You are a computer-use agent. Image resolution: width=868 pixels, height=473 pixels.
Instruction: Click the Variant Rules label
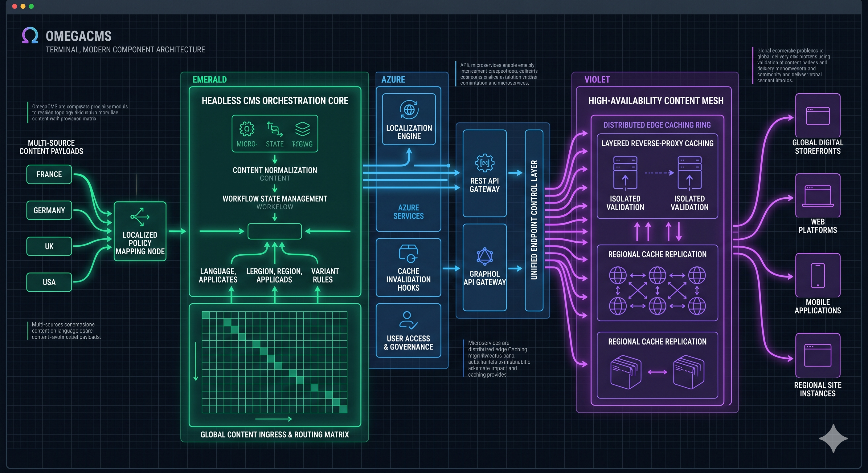325,275
